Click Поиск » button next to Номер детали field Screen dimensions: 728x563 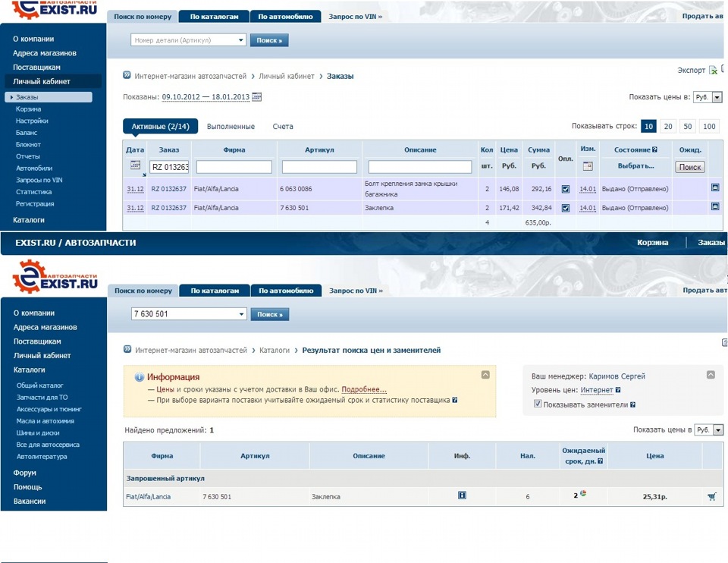click(269, 40)
